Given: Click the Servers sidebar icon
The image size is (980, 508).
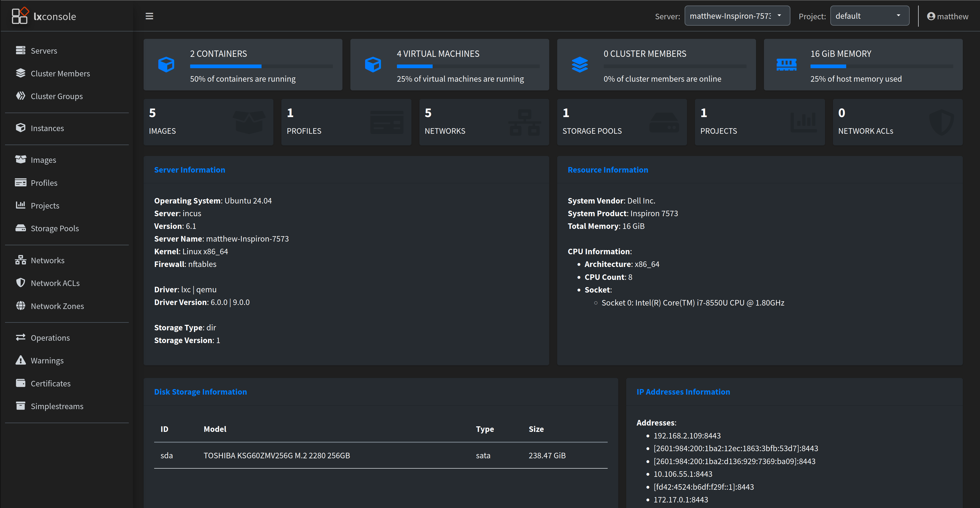Looking at the screenshot, I should [21, 50].
